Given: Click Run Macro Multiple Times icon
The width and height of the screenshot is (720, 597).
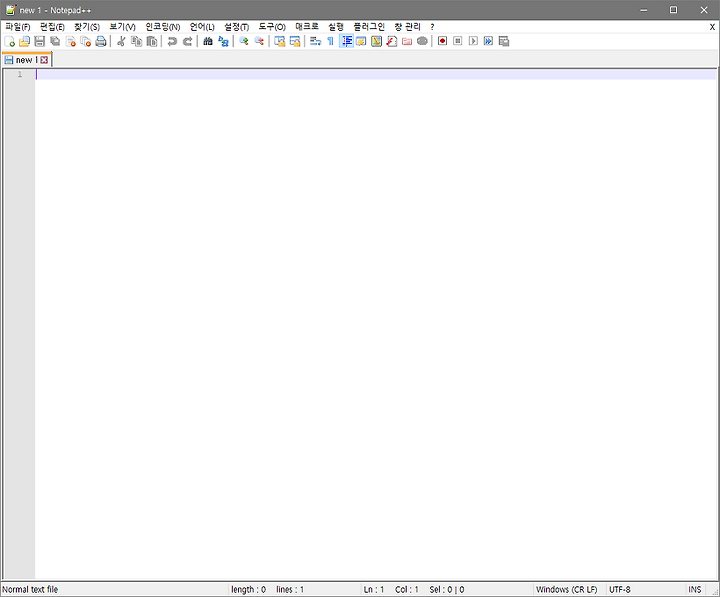Looking at the screenshot, I should pos(488,41).
